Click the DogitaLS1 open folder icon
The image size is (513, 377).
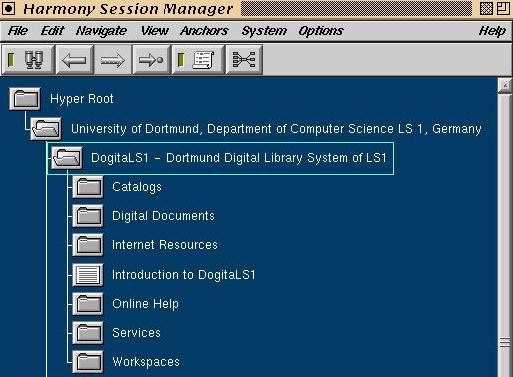tap(67, 158)
